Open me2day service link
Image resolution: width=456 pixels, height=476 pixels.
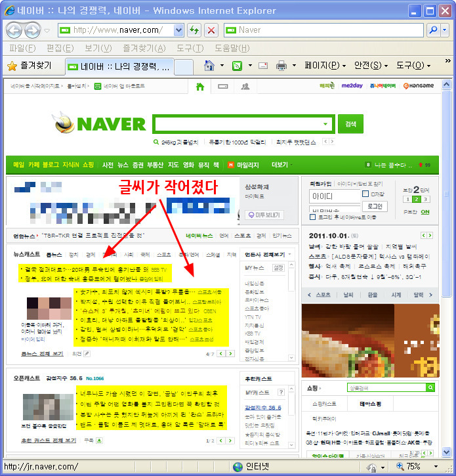coord(352,85)
